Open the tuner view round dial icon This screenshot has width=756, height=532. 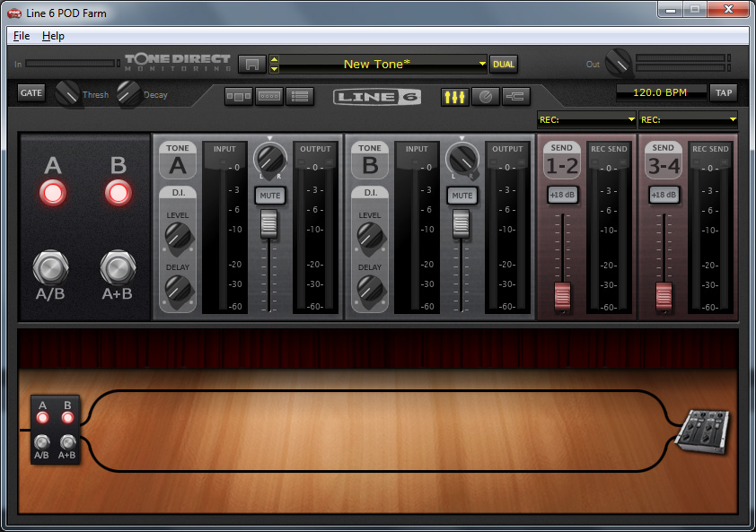click(x=486, y=96)
